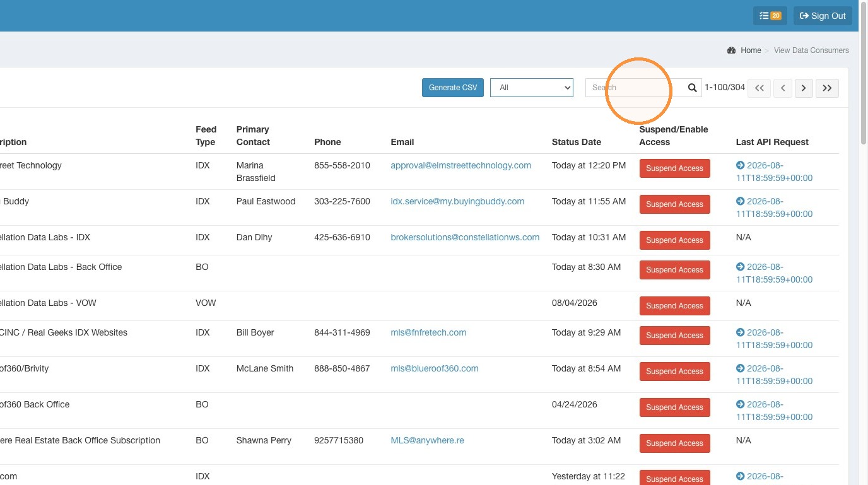Suspend access for Marina Brassfield row
This screenshot has width=868, height=485.
pyautogui.click(x=674, y=168)
